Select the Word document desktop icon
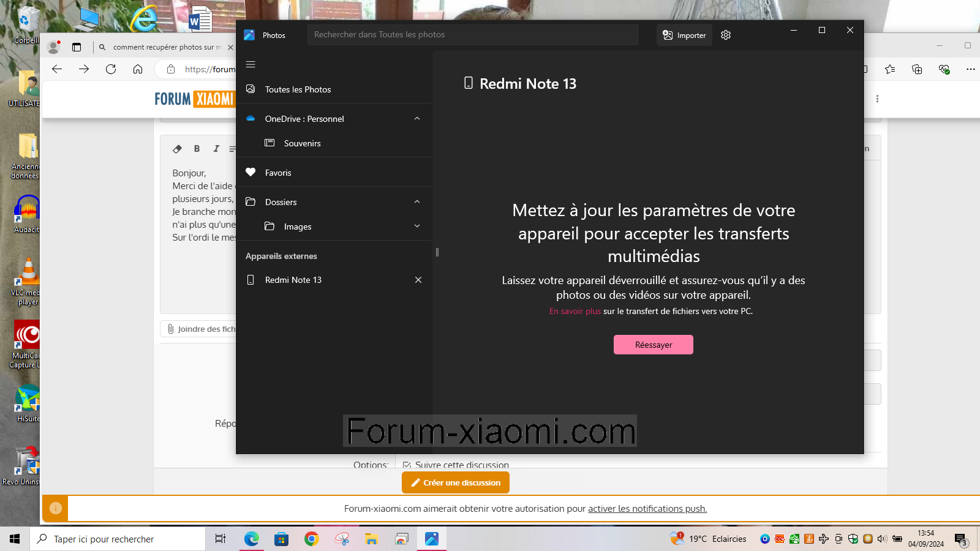The image size is (980, 551). (200, 18)
